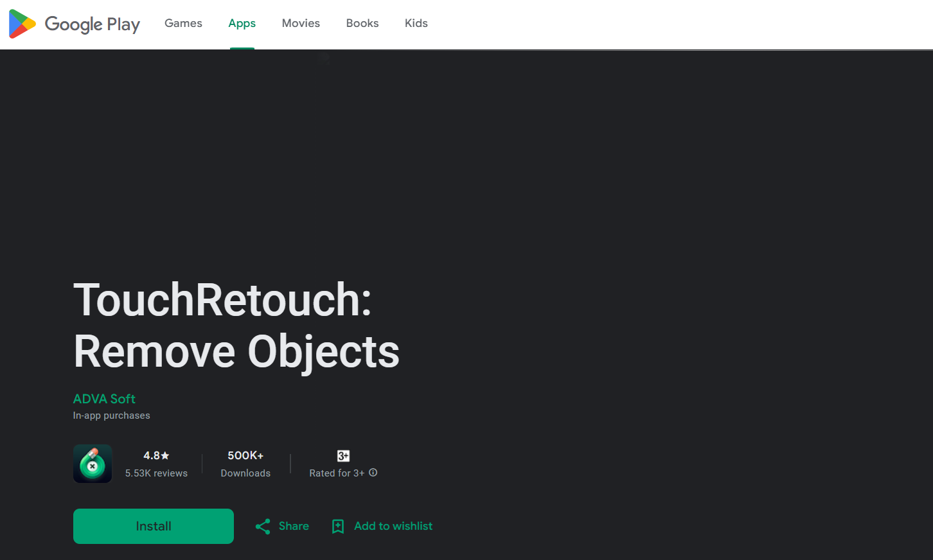This screenshot has height=560, width=933.
Task: Open the Kids tab
Action: coord(416,23)
